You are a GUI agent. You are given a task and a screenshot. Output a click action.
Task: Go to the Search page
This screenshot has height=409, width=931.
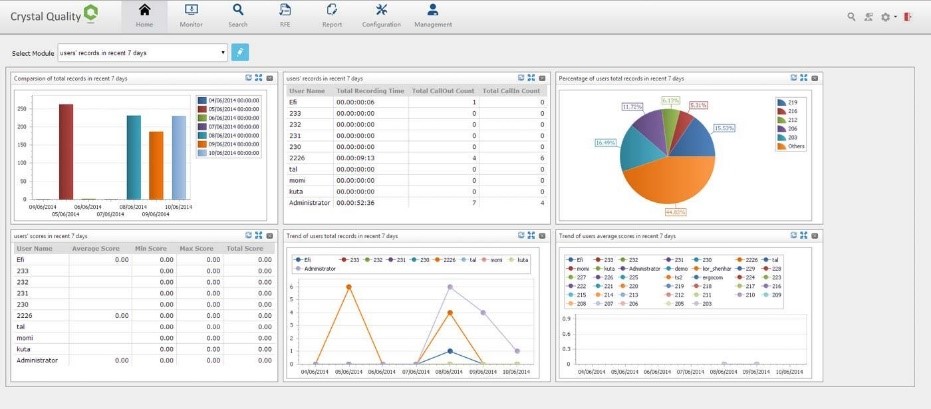238,15
